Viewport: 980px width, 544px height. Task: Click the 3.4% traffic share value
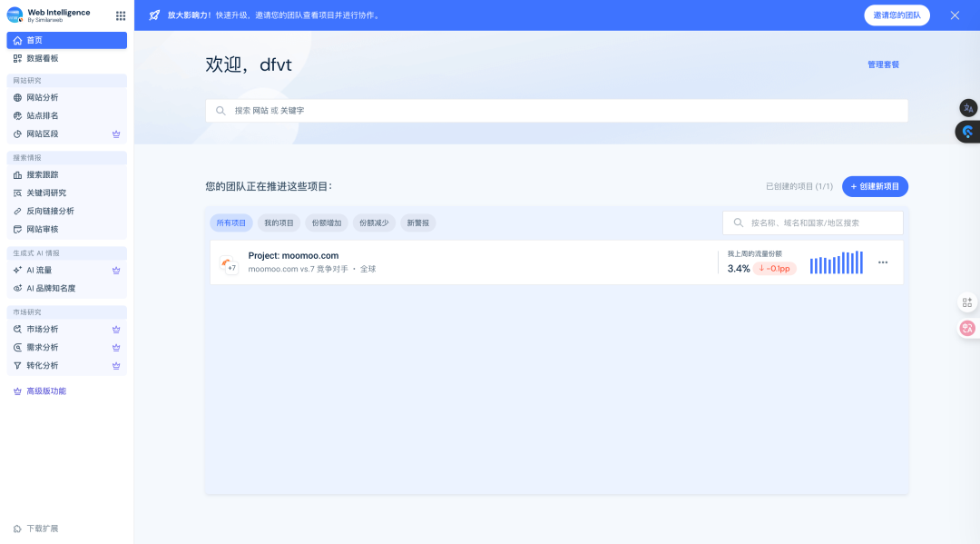738,268
